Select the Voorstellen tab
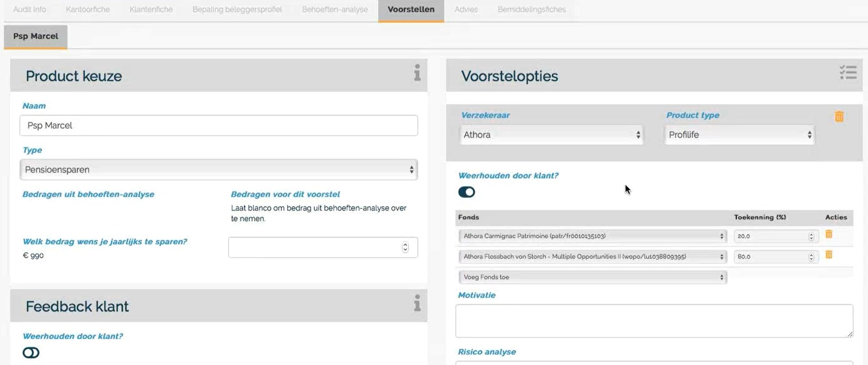 click(411, 10)
